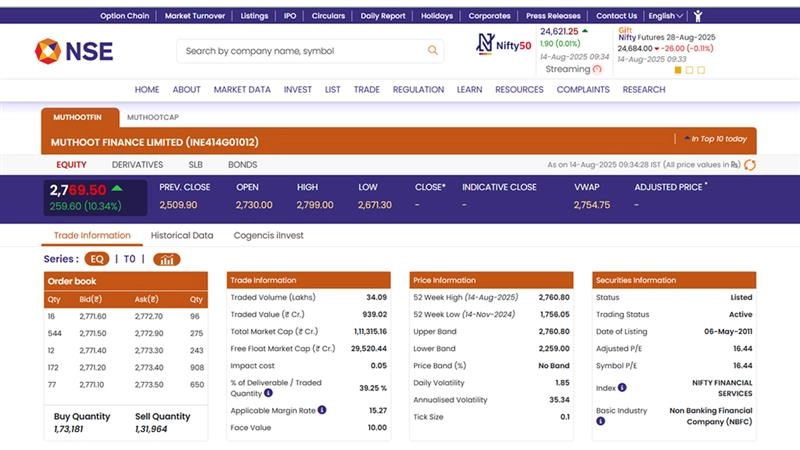Click info icon beside Index label
This screenshot has height=450, width=800.
(x=621, y=387)
